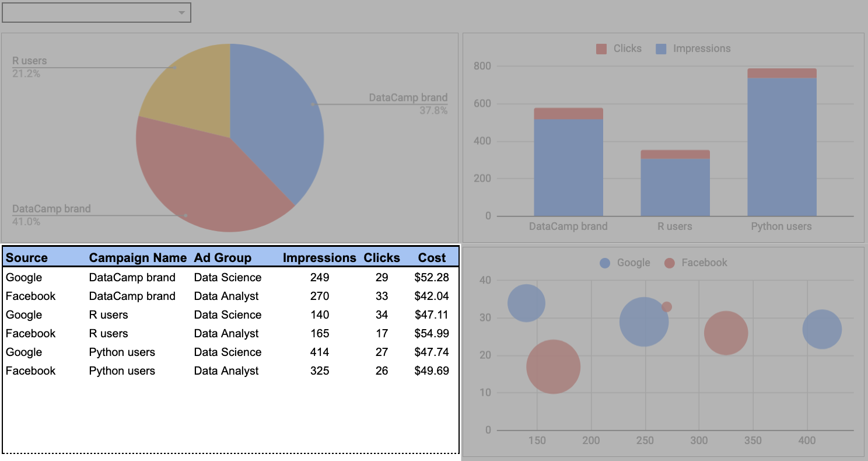
Task: Select the clicks cell with value 26
Action: tap(382, 371)
